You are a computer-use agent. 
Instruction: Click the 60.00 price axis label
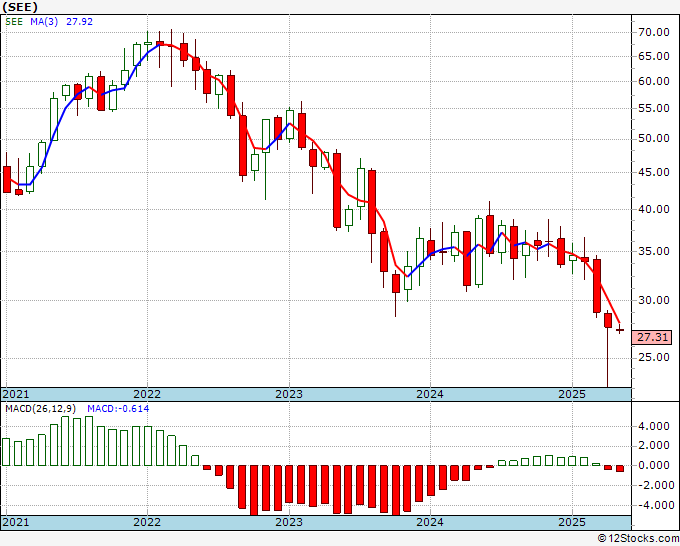click(x=654, y=82)
